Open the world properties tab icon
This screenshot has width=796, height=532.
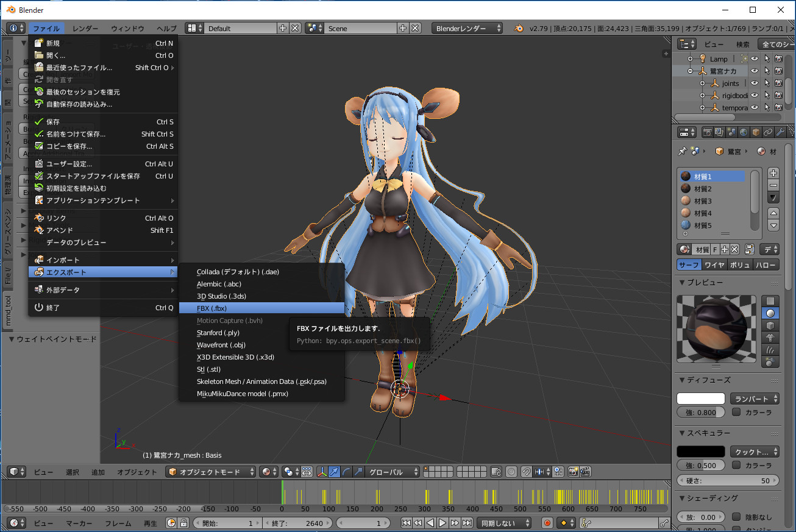pos(744,132)
